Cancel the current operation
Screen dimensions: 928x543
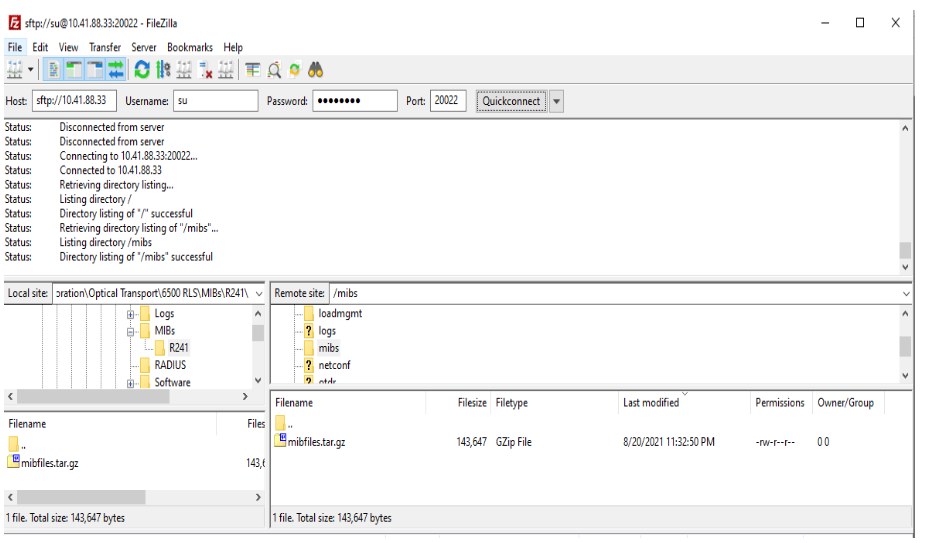coord(184,70)
